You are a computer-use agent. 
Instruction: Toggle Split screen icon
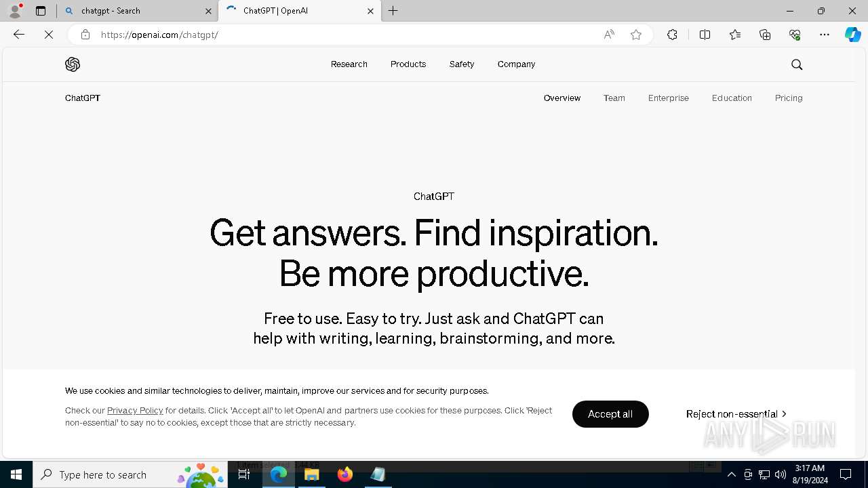705,35
